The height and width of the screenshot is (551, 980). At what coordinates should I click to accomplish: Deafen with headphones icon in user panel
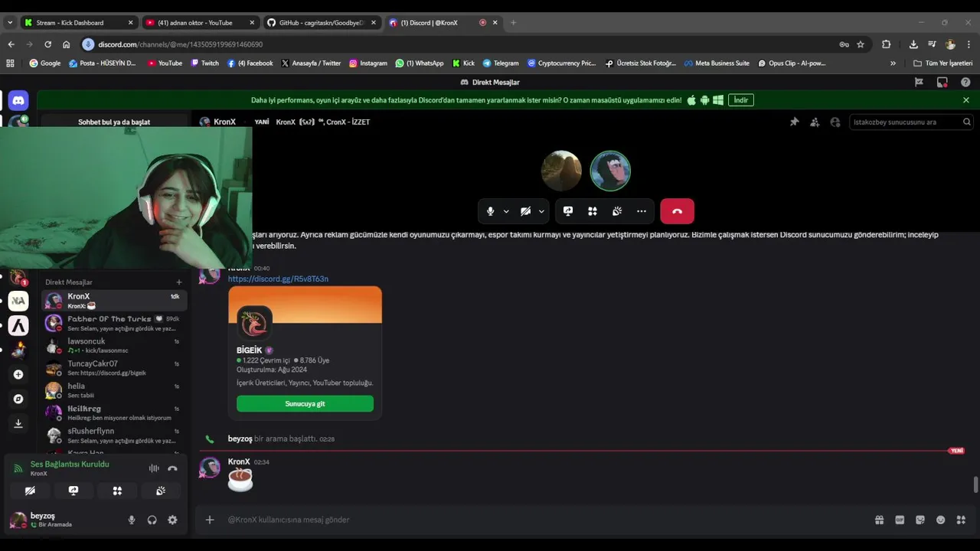click(152, 520)
